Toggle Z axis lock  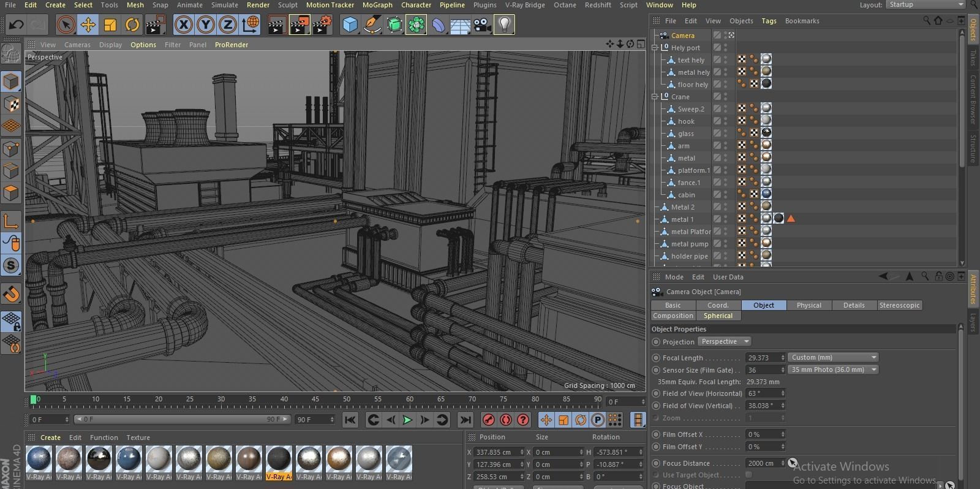[x=228, y=25]
